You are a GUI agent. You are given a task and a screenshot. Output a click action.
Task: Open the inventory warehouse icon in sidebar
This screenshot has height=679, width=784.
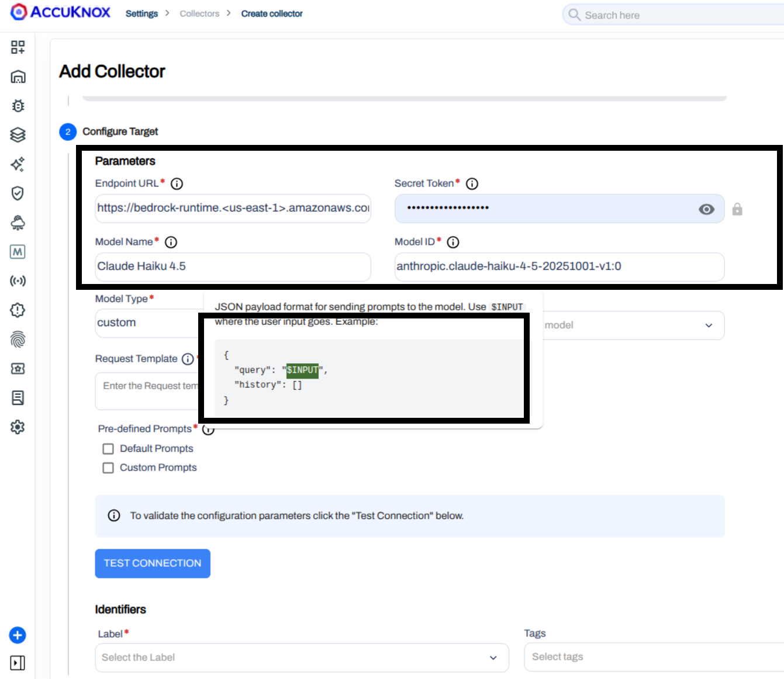click(18, 77)
